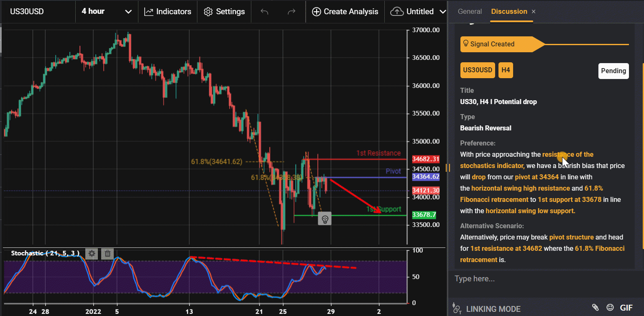
Task: Click the 34682.31 resistance price label
Action: tap(426, 159)
